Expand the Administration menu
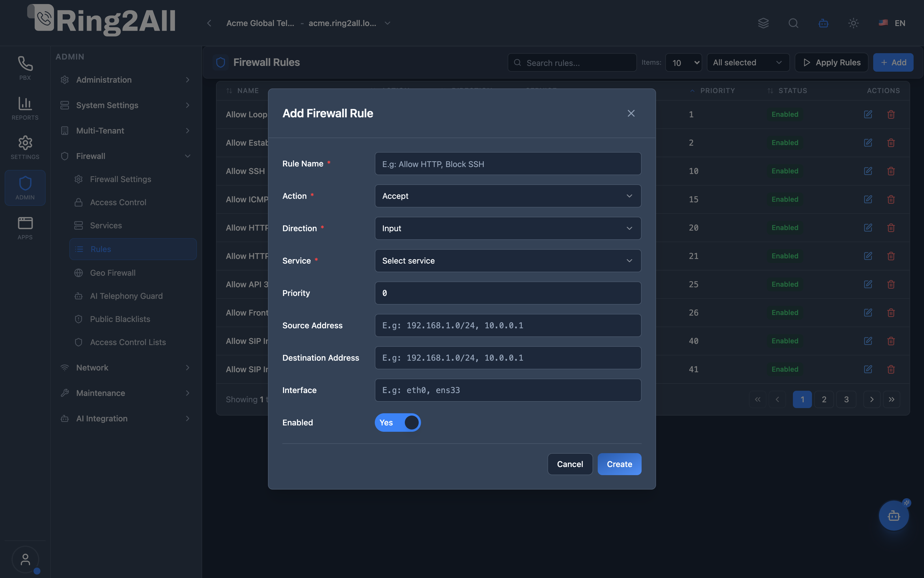 tap(125, 80)
